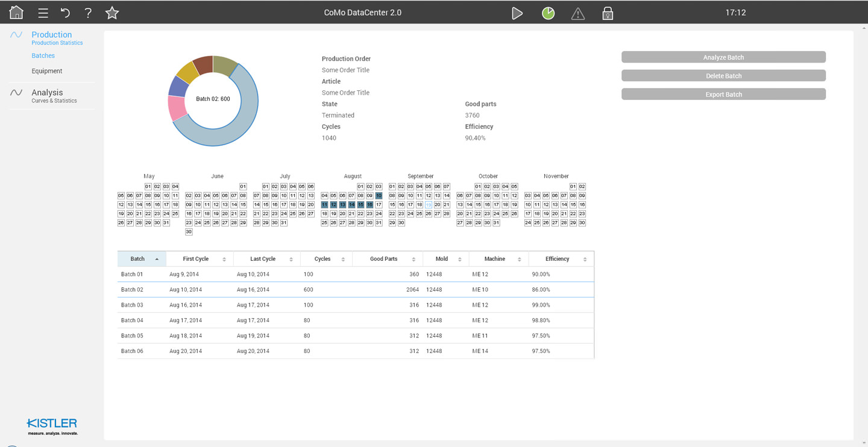Sort table by Batch column

141,259
